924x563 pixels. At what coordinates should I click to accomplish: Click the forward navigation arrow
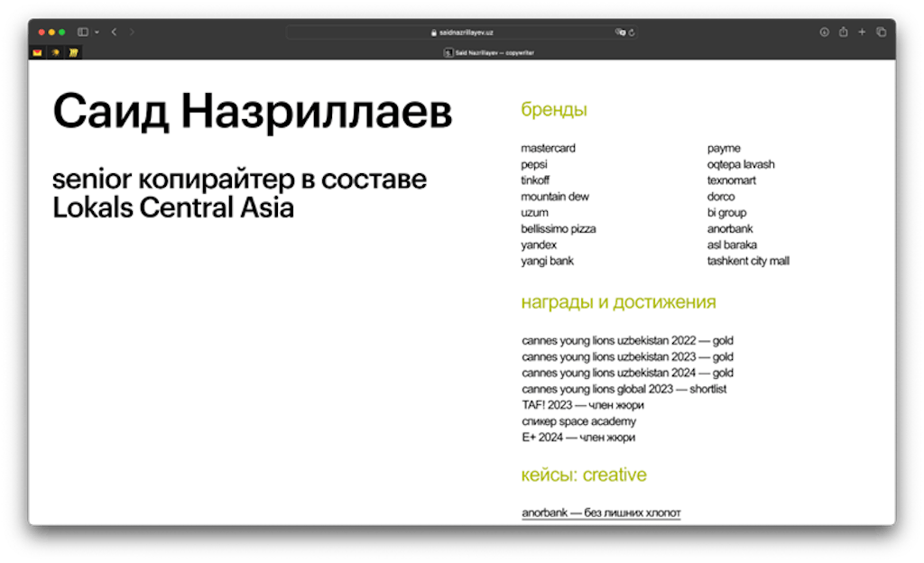[x=131, y=32]
